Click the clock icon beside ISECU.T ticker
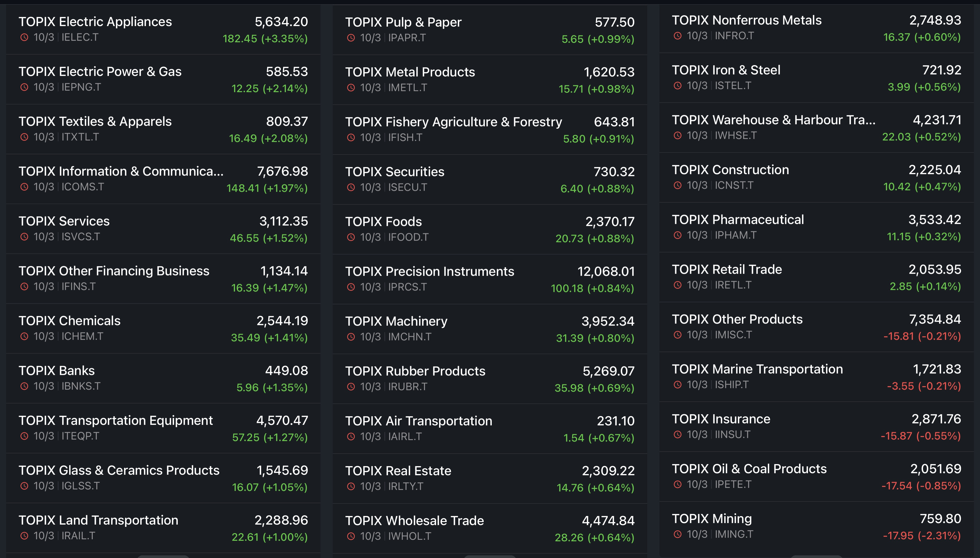Viewport: 980px width, 558px height. click(351, 187)
